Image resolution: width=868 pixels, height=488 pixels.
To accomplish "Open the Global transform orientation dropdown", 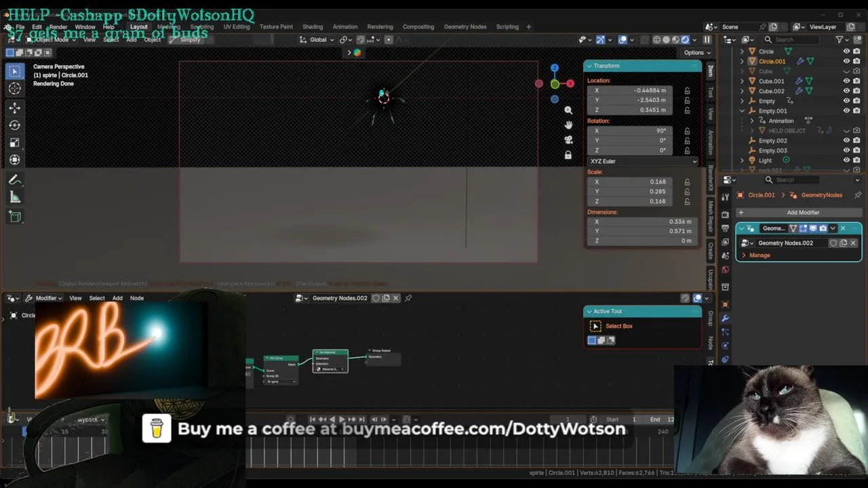I will [x=317, y=40].
